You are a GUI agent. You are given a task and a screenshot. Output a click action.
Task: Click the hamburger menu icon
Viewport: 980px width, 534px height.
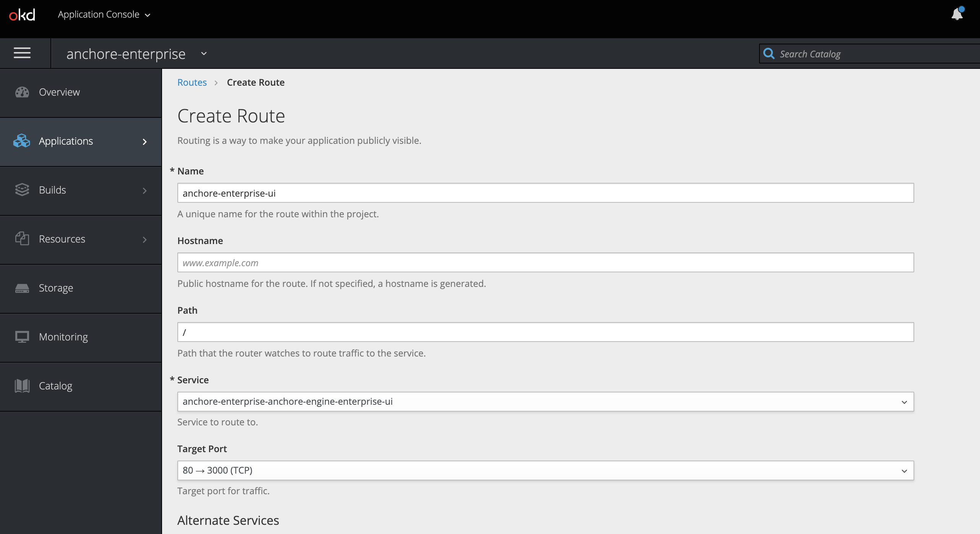pyautogui.click(x=23, y=54)
